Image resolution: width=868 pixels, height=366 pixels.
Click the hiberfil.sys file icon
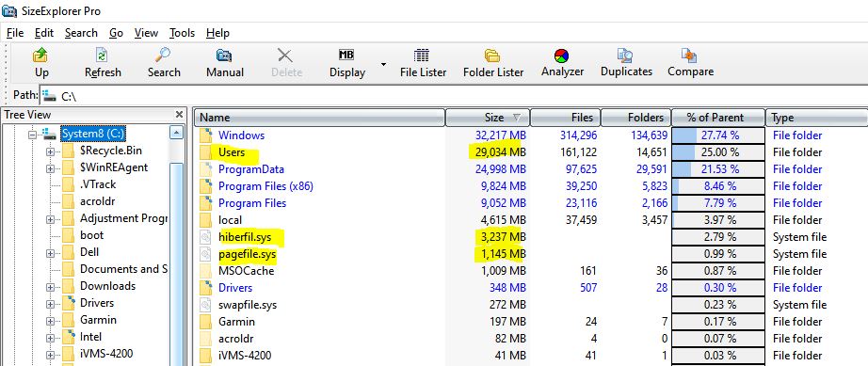coord(206,236)
